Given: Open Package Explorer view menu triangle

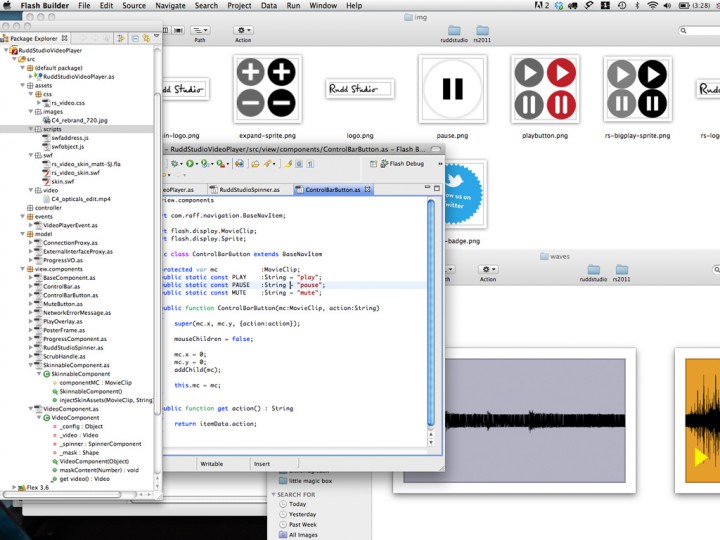Looking at the screenshot, I should (x=157, y=36).
